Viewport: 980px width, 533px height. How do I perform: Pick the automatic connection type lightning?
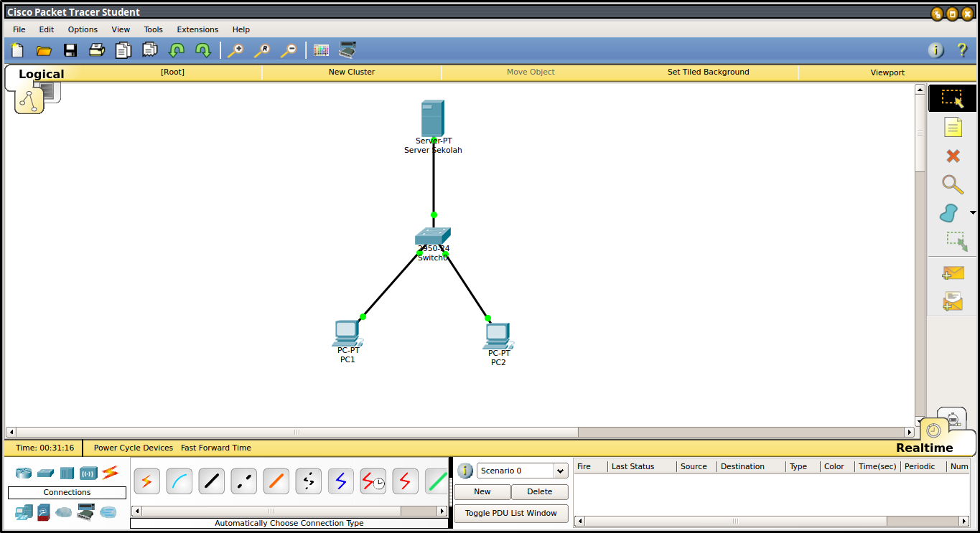[x=146, y=481]
